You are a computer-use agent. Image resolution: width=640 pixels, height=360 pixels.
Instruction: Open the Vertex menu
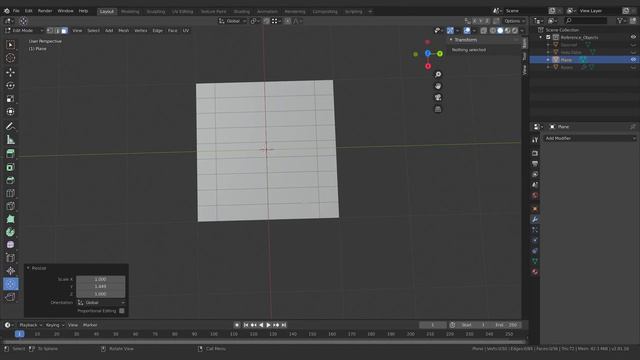(x=141, y=30)
